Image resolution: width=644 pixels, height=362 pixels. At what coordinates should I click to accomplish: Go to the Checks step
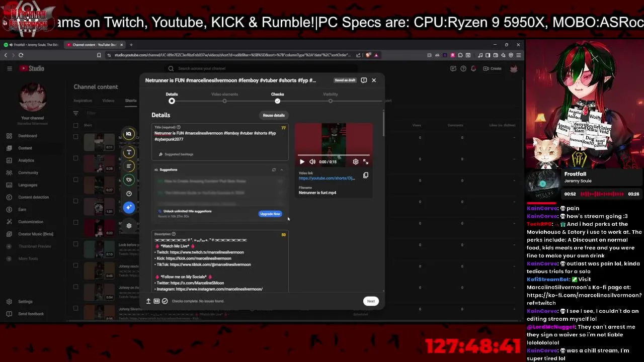point(277,98)
